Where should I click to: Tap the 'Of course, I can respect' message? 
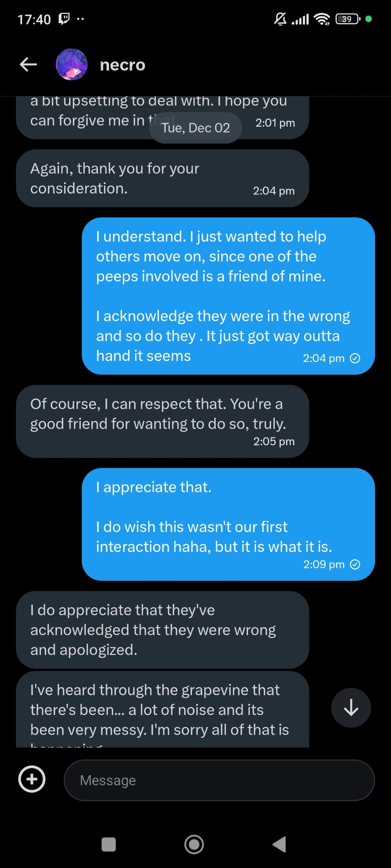click(162, 421)
